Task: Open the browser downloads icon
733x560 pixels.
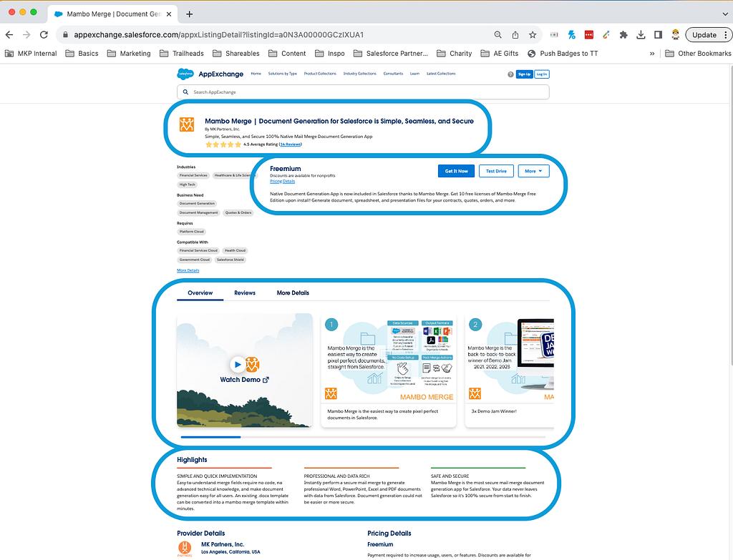Action: point(640,34)
